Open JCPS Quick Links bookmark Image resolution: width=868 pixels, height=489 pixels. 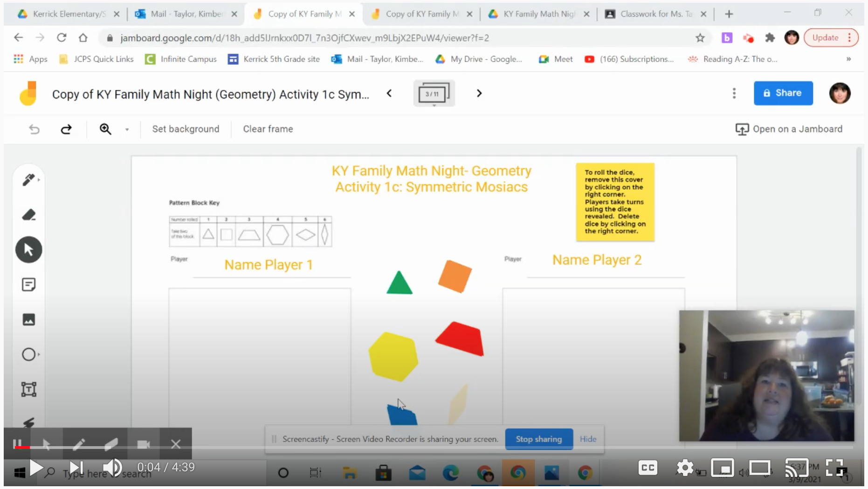tap(96, 59)
